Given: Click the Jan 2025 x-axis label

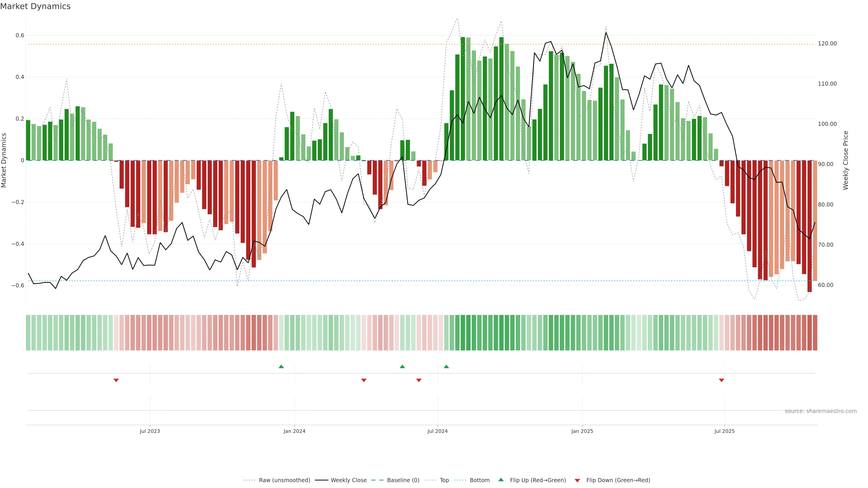Looking at the screenshot, I should [582, 431].
